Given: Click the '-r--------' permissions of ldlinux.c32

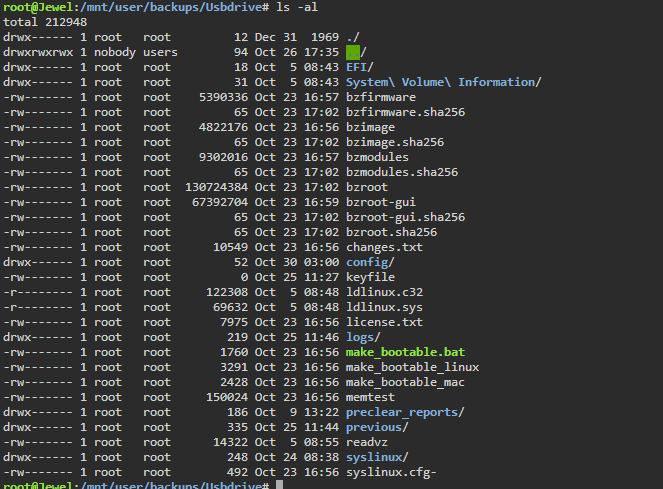Looking at the screenshot, I should [38, 292].
